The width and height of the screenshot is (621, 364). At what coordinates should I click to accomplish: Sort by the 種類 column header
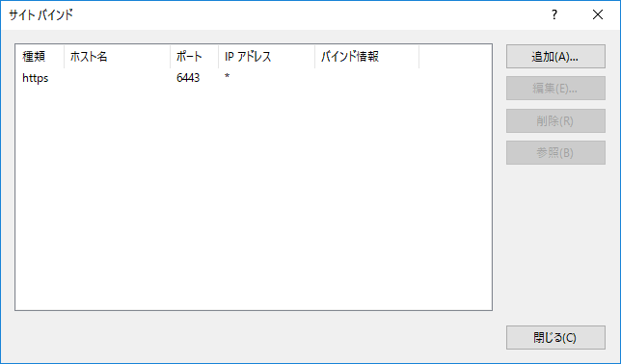tap(40, 57)
